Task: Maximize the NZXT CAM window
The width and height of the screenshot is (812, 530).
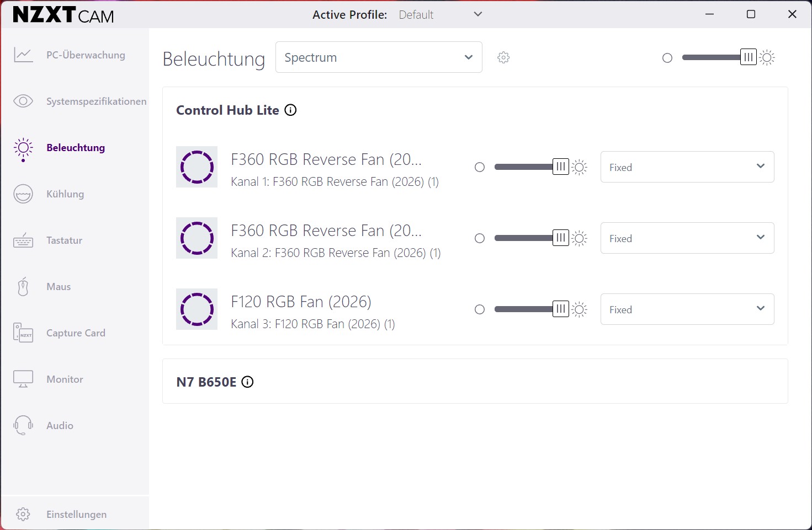Action: pyautogui.click(x=751, y=14)
